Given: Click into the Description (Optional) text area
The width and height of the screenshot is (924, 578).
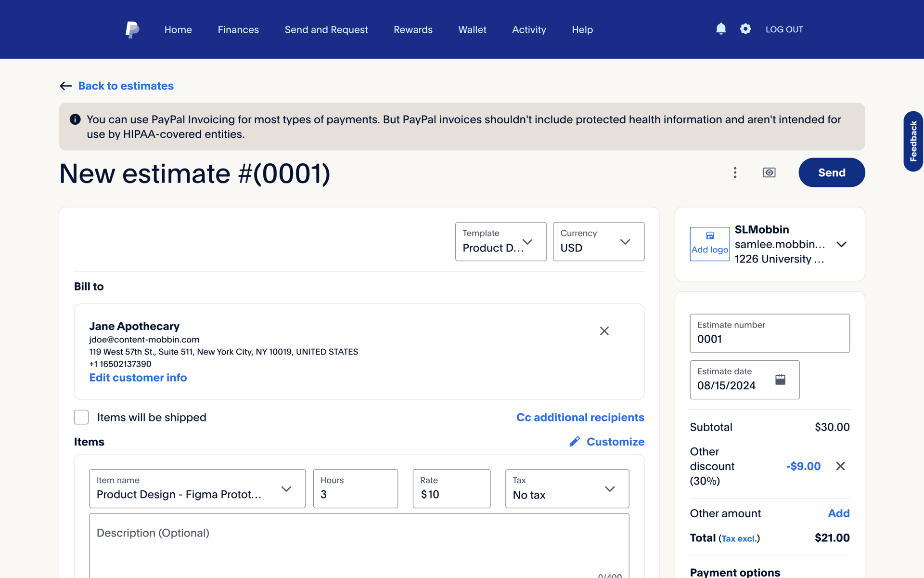Looking at the screenshot, I should 359,546.
